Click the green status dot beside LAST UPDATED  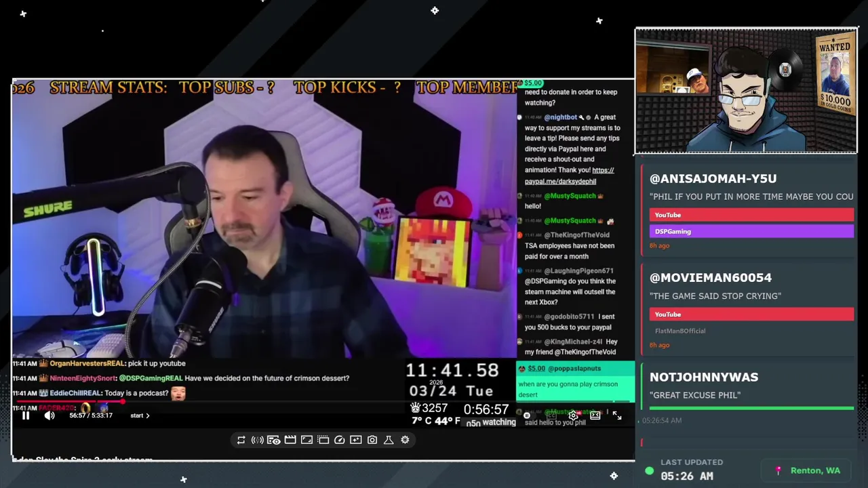coord(650,470)
